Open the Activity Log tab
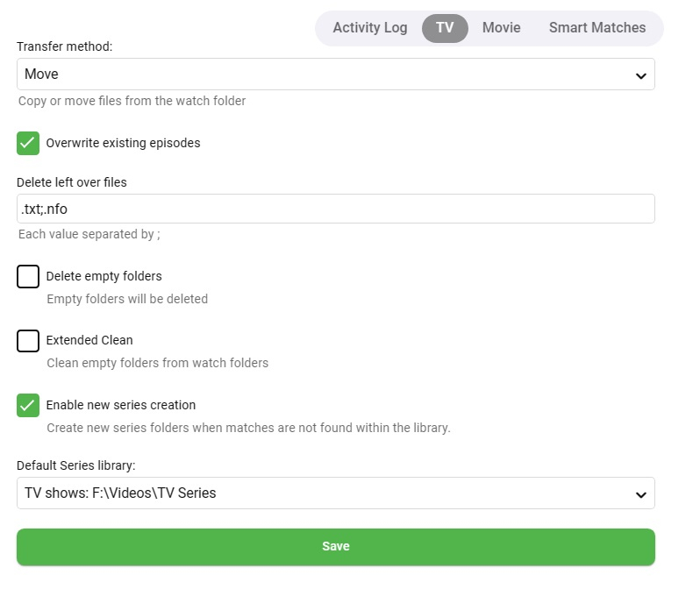700x589 pixels. [369, 28]
